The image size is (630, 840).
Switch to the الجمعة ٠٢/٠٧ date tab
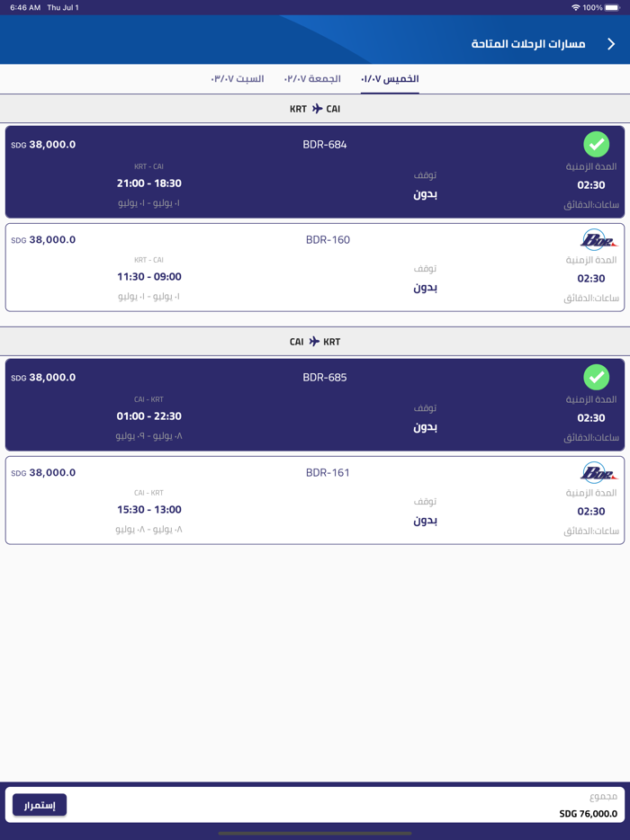coord(312,79)
